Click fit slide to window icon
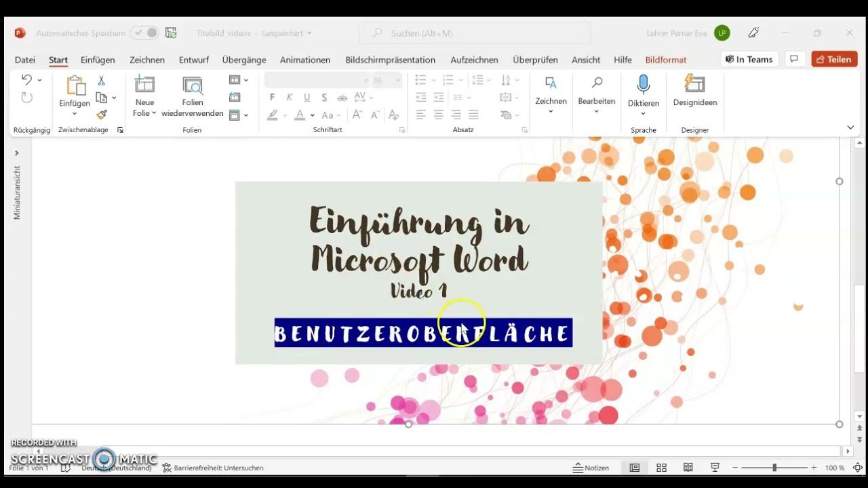 point(858,468)
